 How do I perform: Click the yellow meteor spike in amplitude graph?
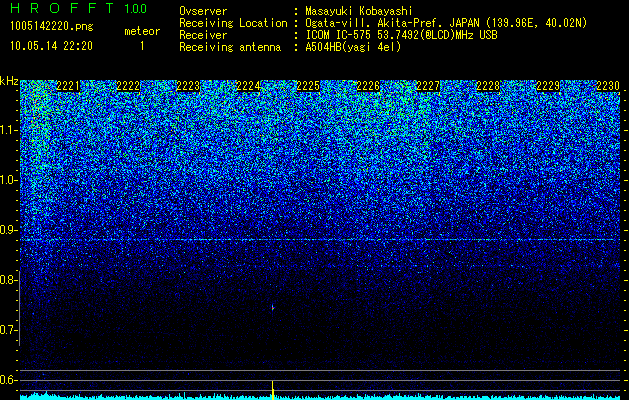coord(273,390)
